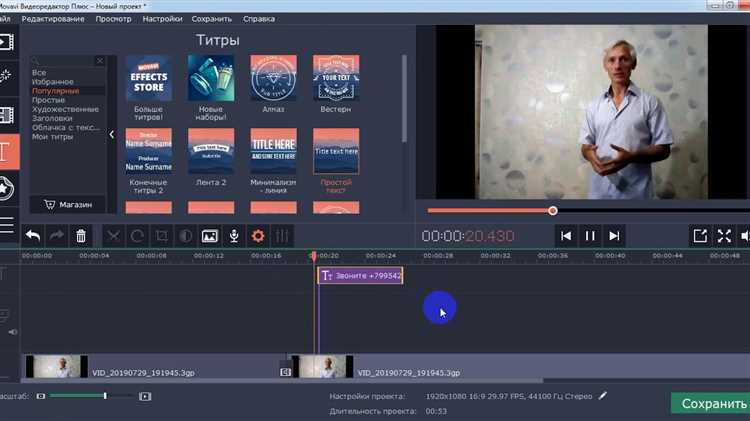Select the Новые наборы thumbnail
This screenshot has height=421, width=750.
(211, 78)
